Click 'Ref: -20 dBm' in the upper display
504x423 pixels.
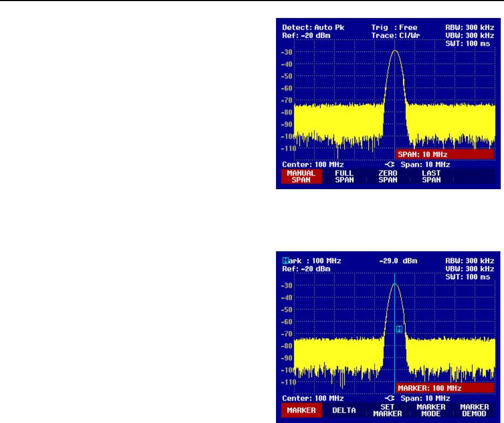306,35
